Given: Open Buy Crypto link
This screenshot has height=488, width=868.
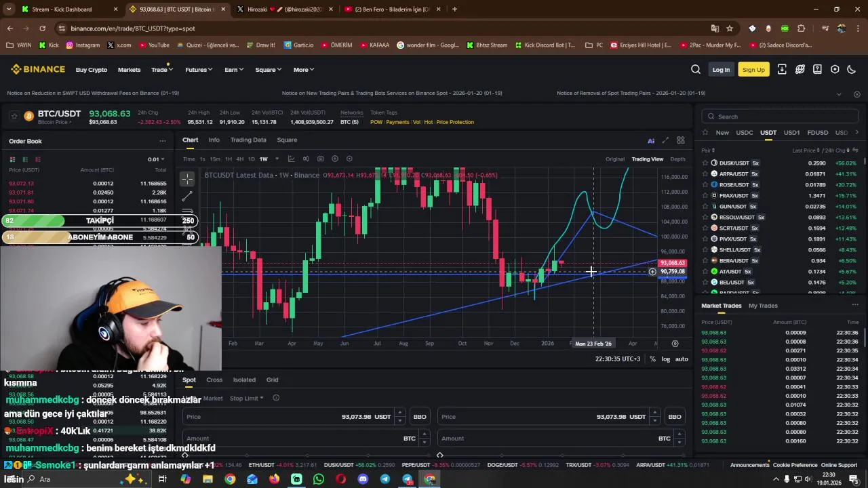Looking at the screenshot, I should point(92,69).
